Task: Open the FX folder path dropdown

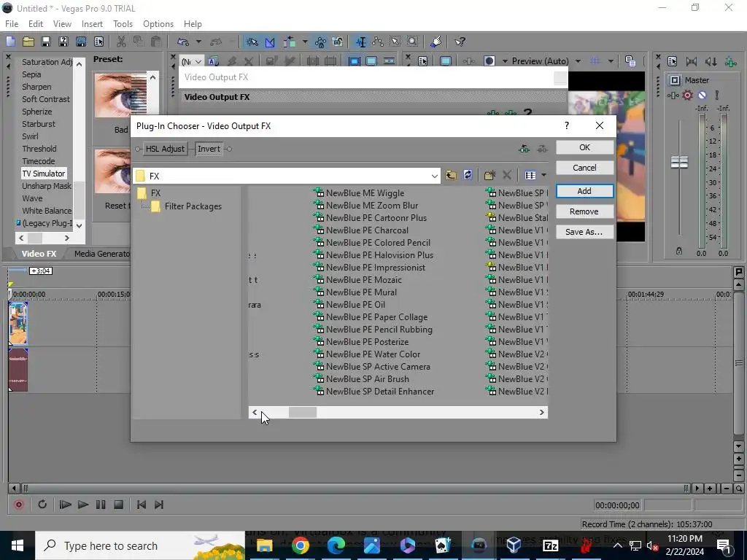Action: click(434, 176)
